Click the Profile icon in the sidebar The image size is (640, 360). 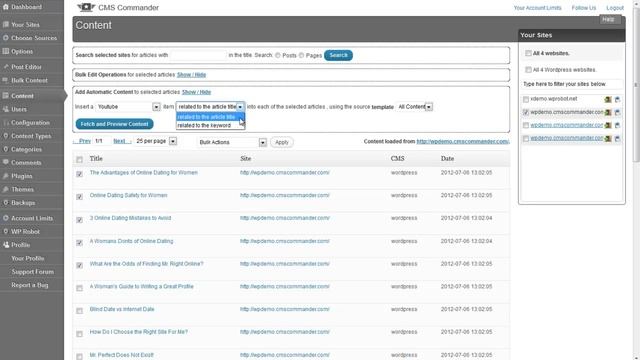6,245
